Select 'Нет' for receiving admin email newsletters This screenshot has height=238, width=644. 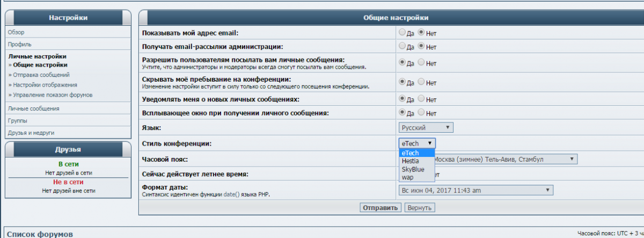point(421,47)
